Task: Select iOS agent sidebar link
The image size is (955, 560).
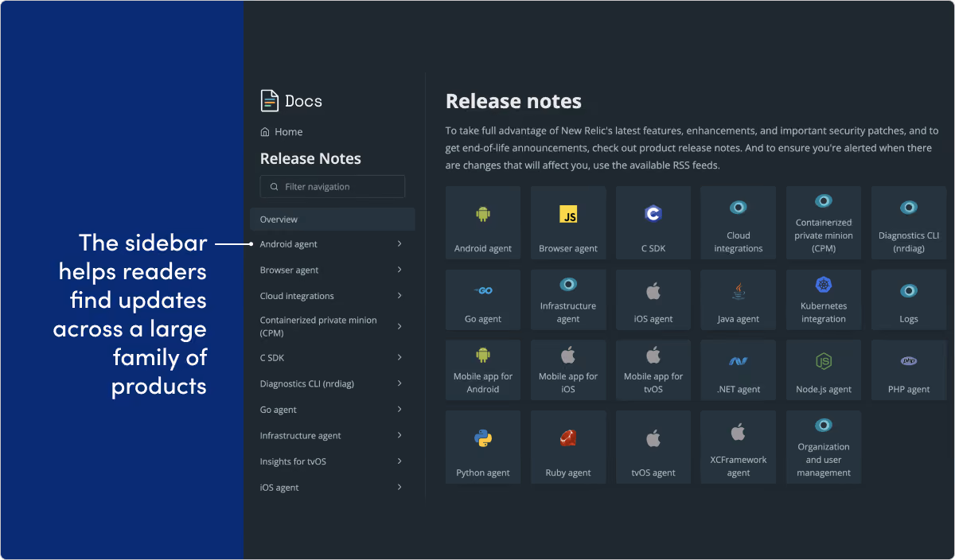Action: [279, 488]
